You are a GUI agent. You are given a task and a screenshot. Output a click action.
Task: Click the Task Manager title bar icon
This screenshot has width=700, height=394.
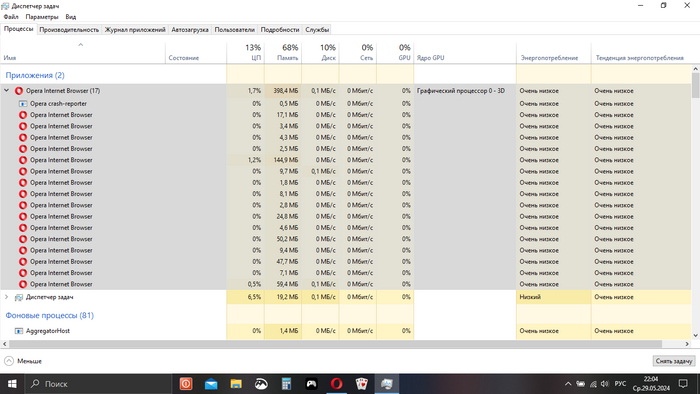click(5, 6)
